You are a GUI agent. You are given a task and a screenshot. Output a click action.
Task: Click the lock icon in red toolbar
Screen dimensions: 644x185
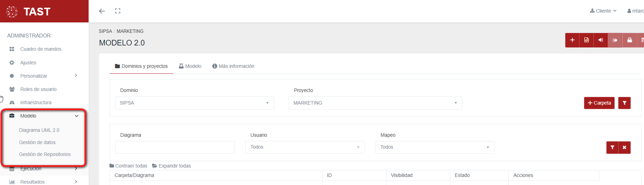(629, 40)
